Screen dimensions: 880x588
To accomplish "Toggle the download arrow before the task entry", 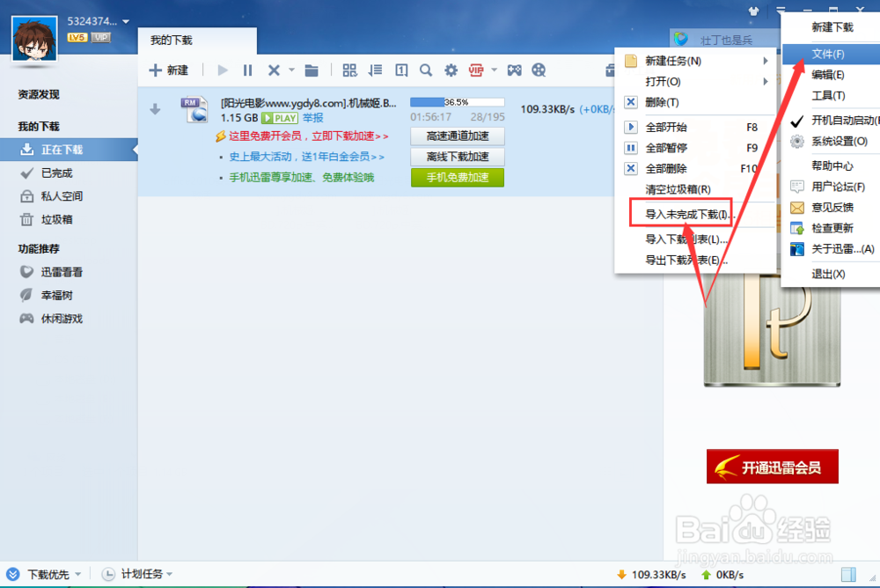I will tap(156, 109).
